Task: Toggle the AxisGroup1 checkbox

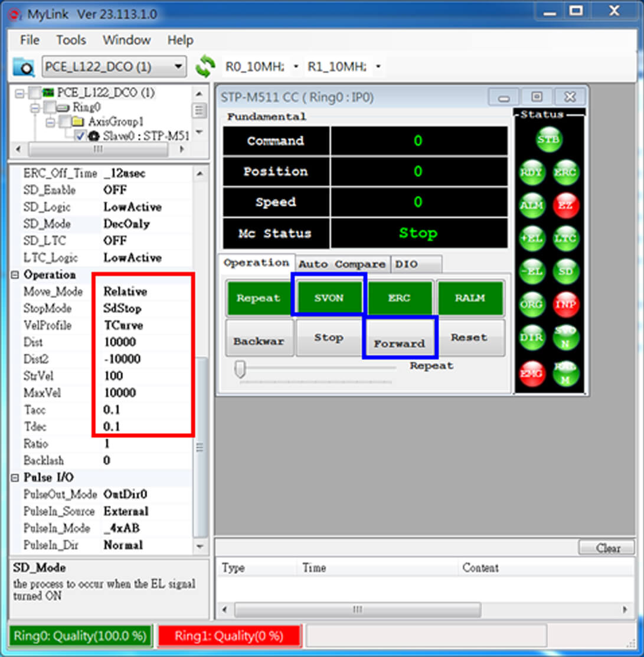Action: point(64,122)
